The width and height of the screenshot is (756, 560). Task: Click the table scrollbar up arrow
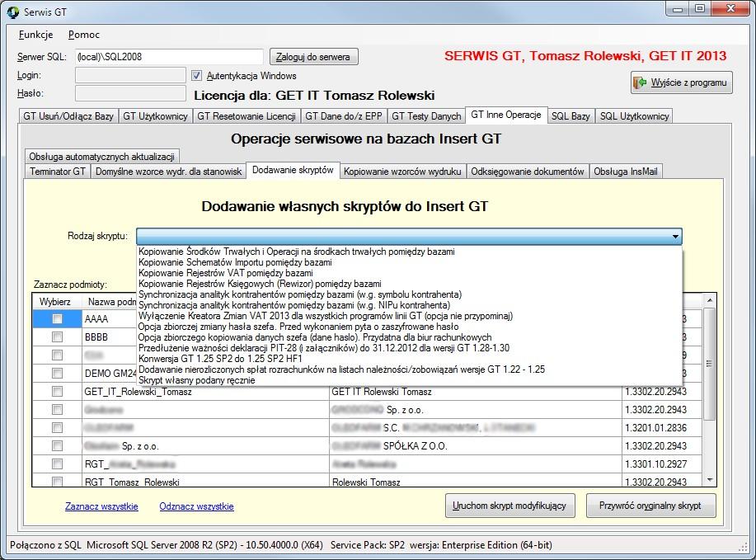coord(709,300)
